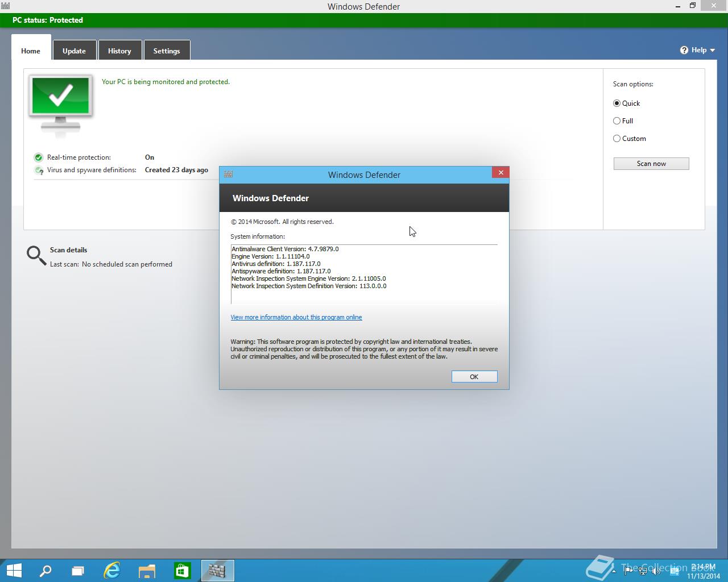Click 'Created 23 days ago' text
The height and width of the screenshot is (582, 728).
[x=176, y=170]
